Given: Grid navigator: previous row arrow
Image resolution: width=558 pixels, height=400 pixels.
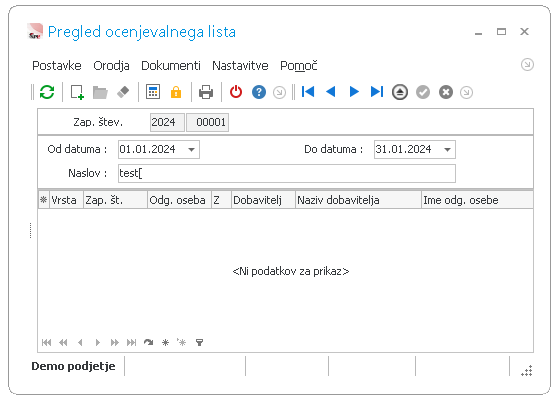Looking at the screenshot, I should point(80,342).
